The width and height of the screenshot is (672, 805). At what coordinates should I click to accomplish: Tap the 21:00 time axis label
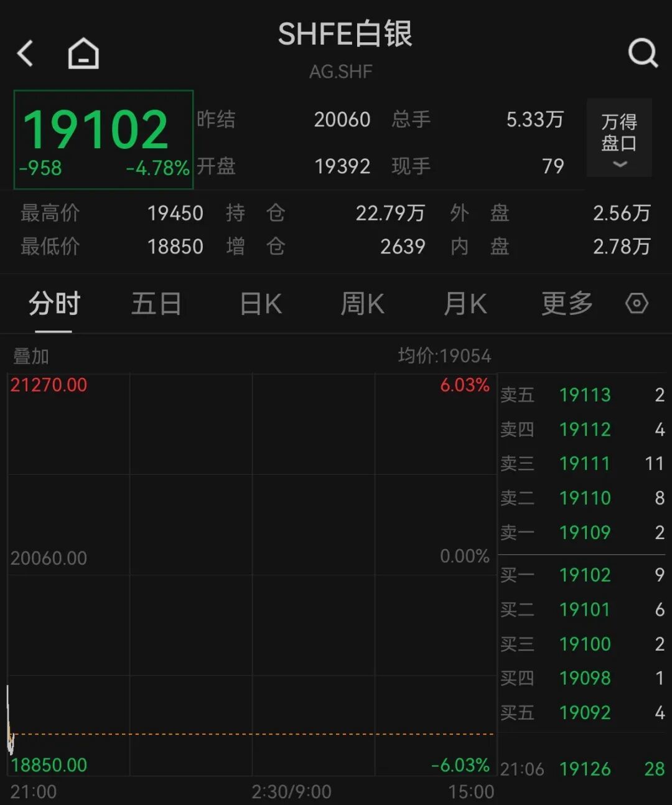tap(34, 792)
